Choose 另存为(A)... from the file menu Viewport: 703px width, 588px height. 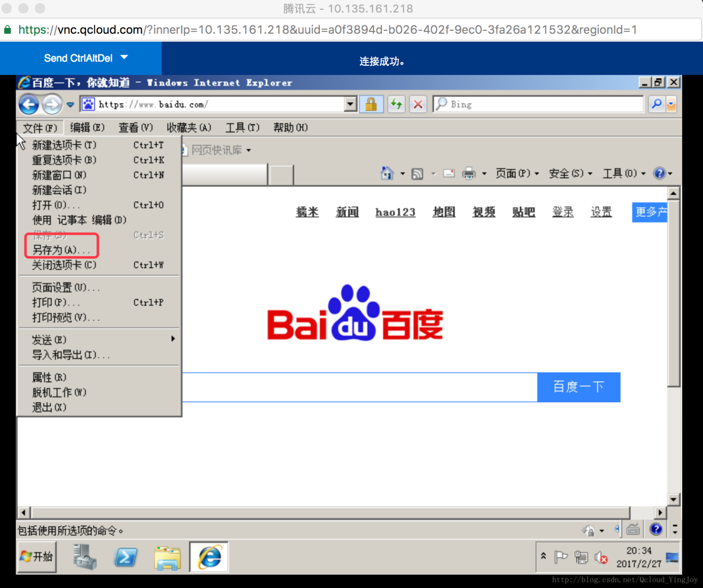pos(99,250)
